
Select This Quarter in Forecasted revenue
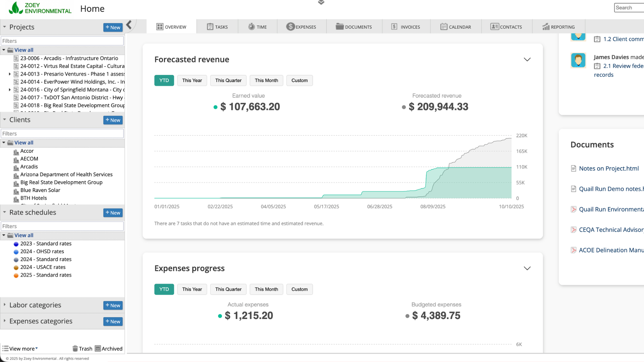[x=228, y=80]
